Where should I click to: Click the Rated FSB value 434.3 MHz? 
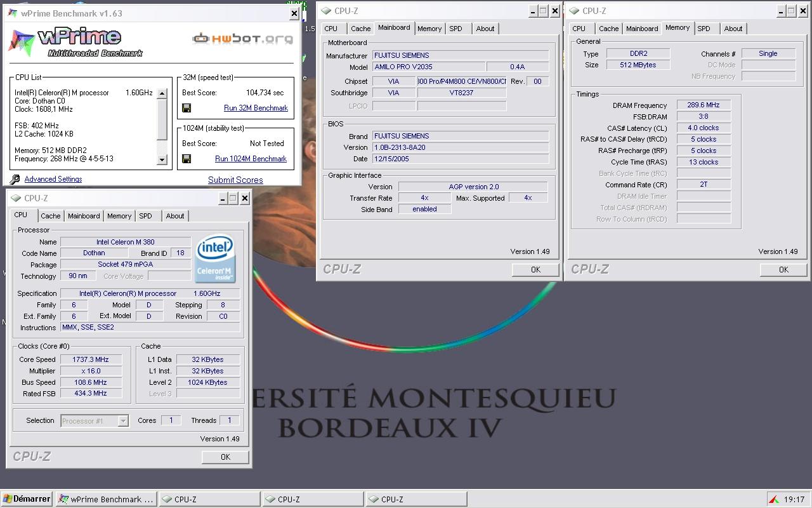coord(91,394)
